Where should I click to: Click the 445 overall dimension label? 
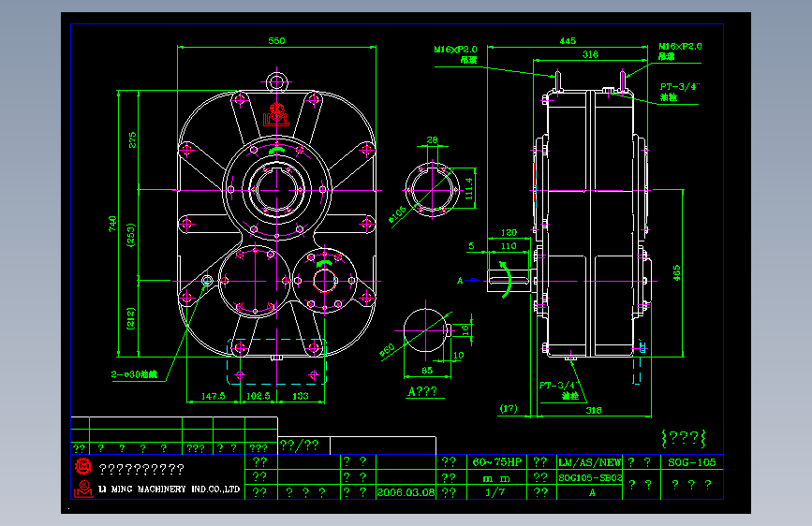click(x=568, y=41)
